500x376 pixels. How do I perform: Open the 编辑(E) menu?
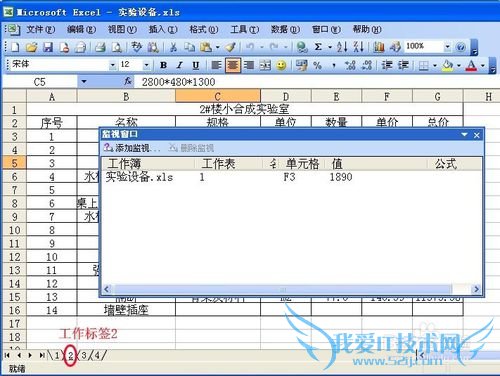point(81,29)
